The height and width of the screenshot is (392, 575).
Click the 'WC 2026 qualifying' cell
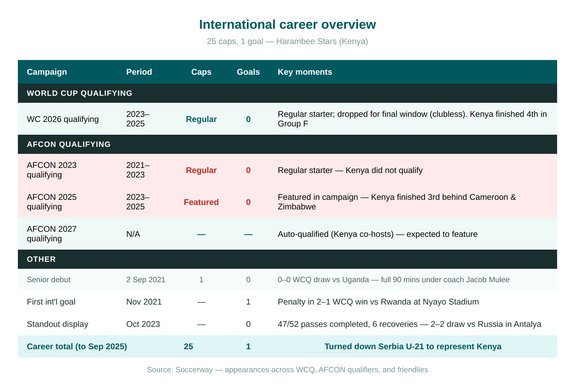(63, 119)
